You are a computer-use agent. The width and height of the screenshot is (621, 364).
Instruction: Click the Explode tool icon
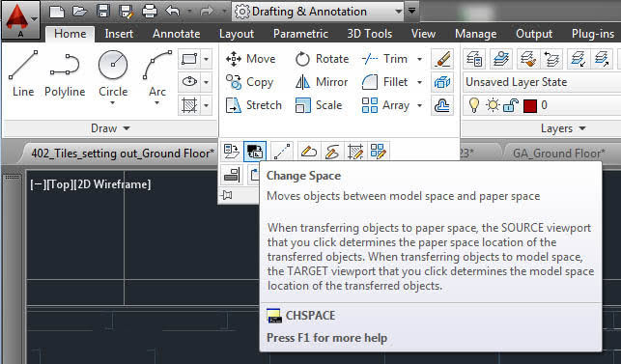[x=442, y=82]
